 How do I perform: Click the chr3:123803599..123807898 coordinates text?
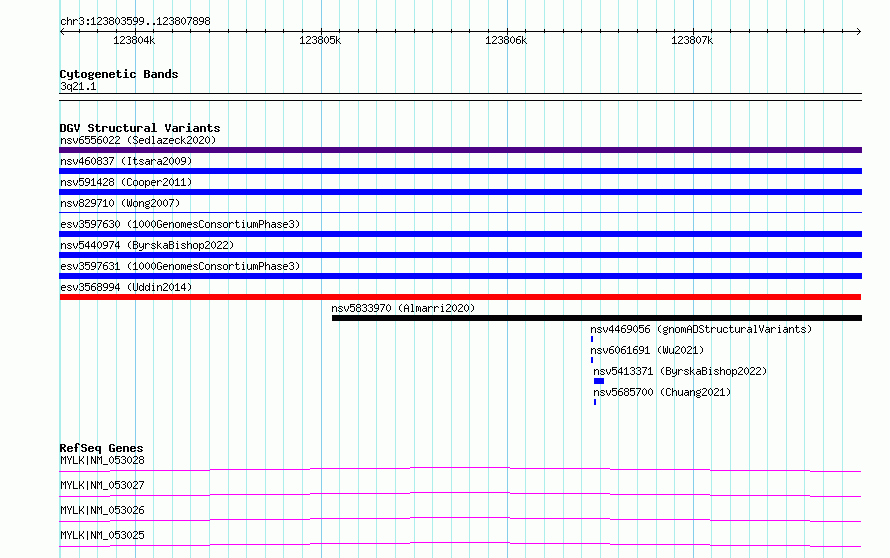click(x=135, y=21)
